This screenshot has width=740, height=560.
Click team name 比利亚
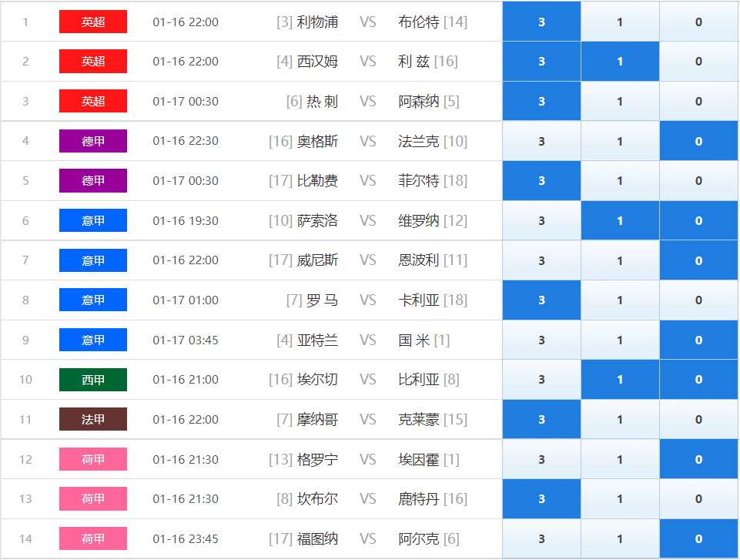click(x=419, y=380)
